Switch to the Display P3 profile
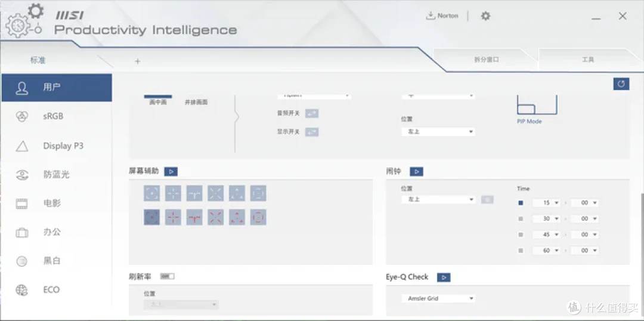The image size is (644, 321). point(57,146)
